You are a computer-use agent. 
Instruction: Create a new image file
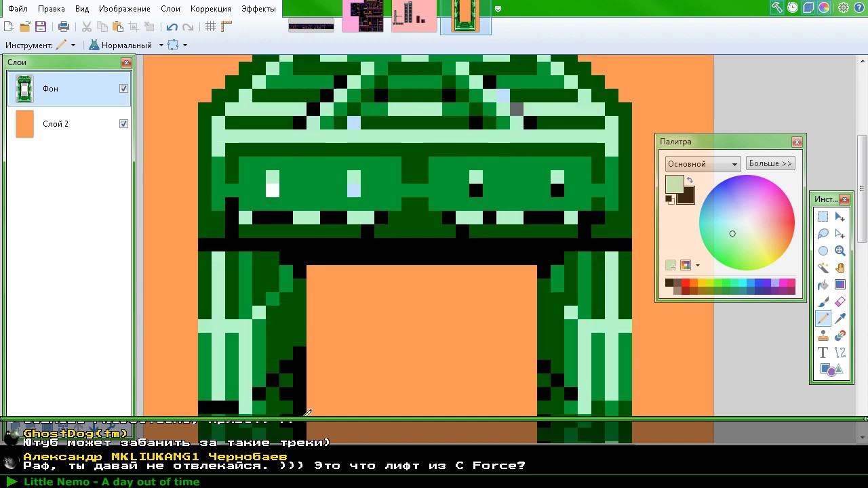(9, 26)
